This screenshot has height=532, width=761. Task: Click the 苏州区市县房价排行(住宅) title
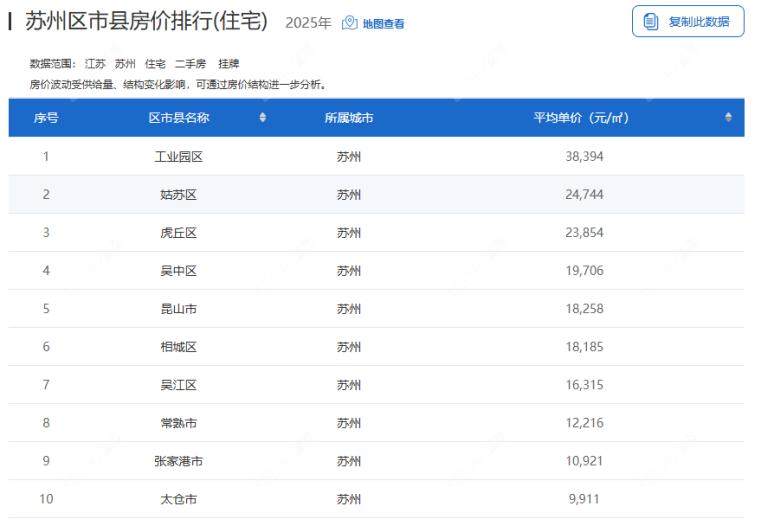(147, 21)
